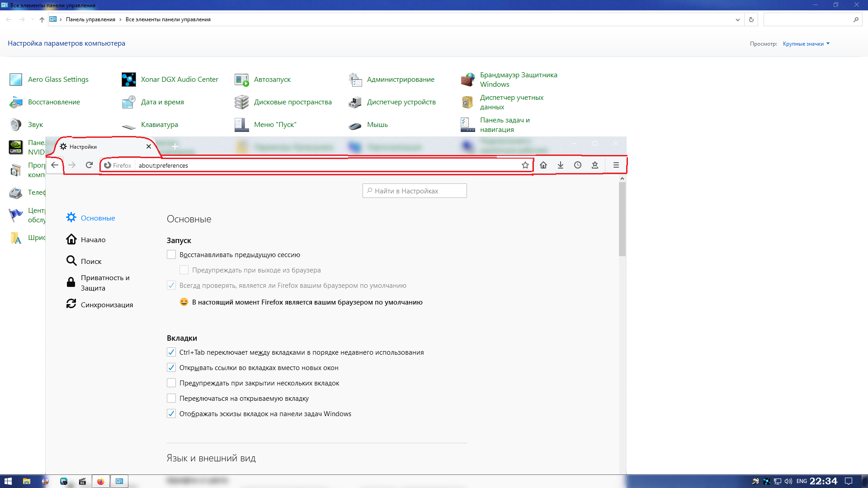Bookmark this page with the star icon

[x=525, y=165]
